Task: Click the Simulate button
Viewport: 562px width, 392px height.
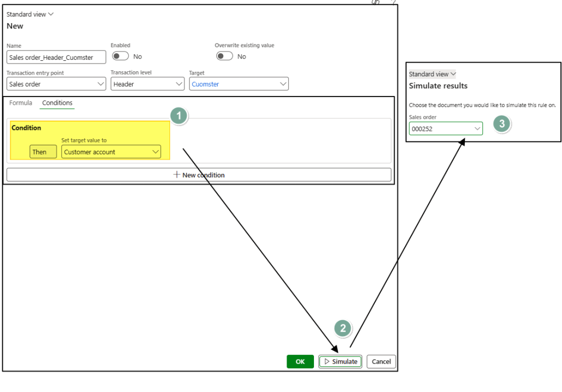Action: point(340,361)
